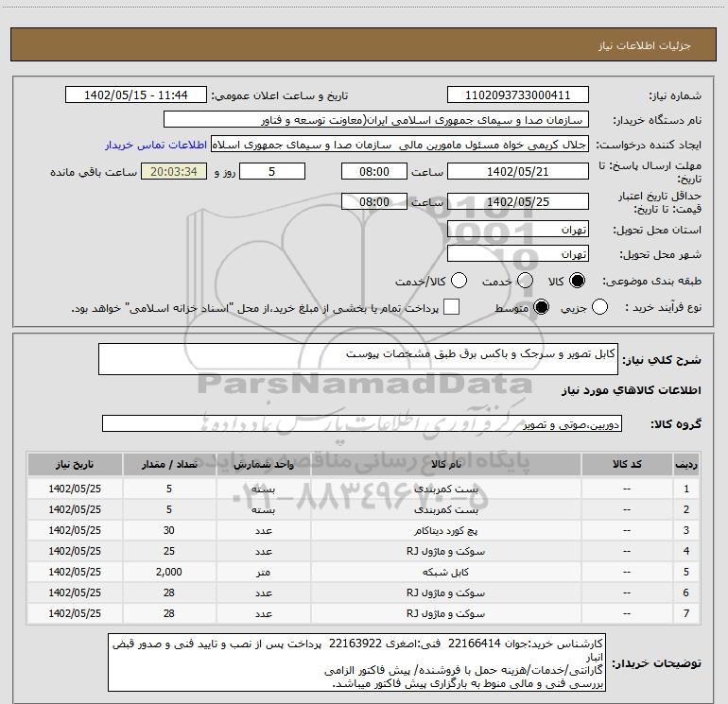
Task: Click the response deadline time 08:00 field
Action: [374, 171]
